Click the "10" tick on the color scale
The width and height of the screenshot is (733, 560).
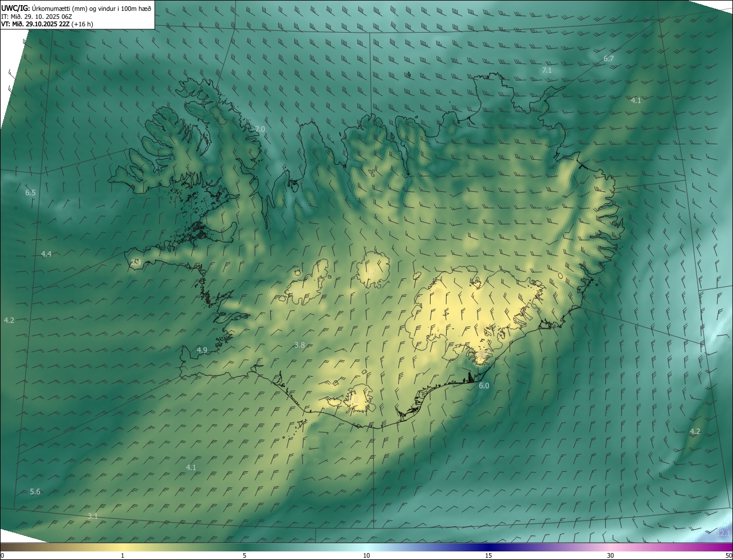(366, 555)
